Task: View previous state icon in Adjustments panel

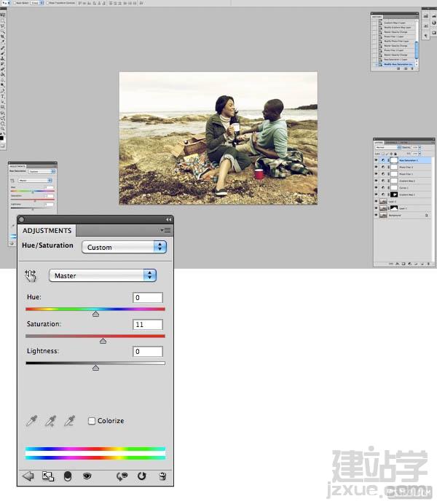Action: [x=122, y=476]
